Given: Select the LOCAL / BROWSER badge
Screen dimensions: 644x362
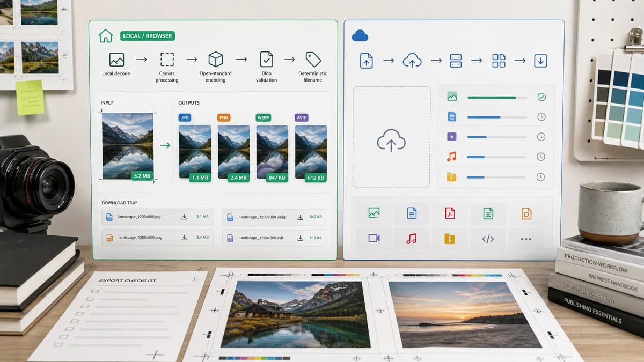Looking at the screenshot, I should click(148, 36).
